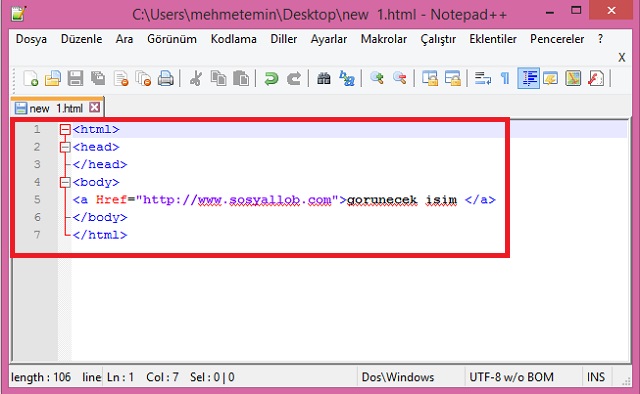Undo last action with green arrow

(x=271, y=78)
